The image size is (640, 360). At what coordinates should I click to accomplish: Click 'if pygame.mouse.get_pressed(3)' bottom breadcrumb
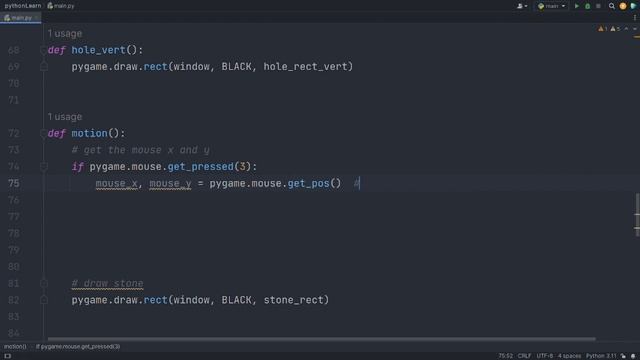click(78, 347)
